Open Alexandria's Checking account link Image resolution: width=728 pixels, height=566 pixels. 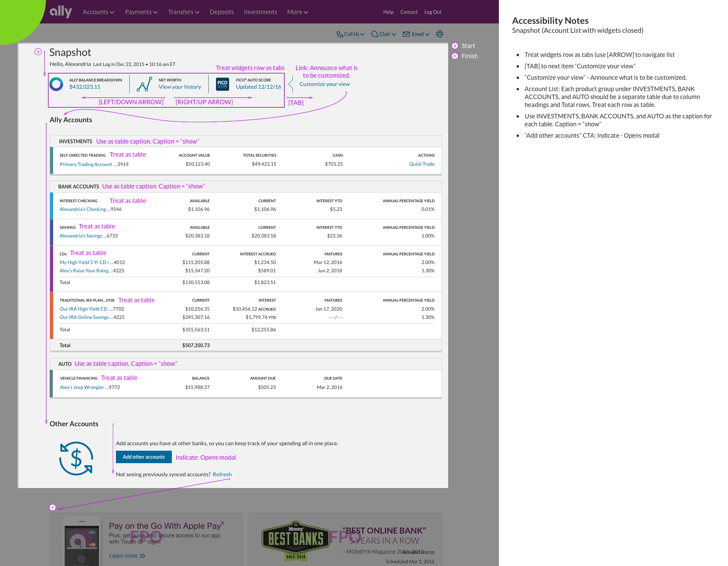[x=83, y=209]
